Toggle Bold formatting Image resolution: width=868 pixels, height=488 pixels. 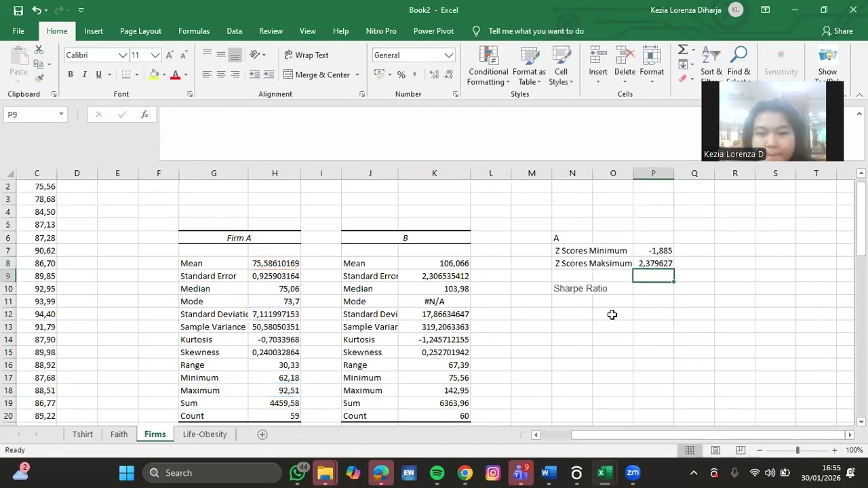click(71, 75)
